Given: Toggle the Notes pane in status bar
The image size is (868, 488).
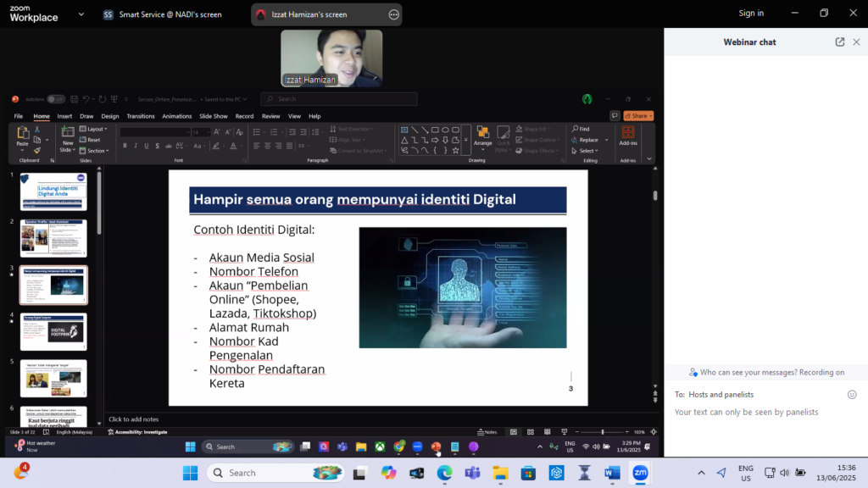Looking at the screenshot, I should point(487,432).
